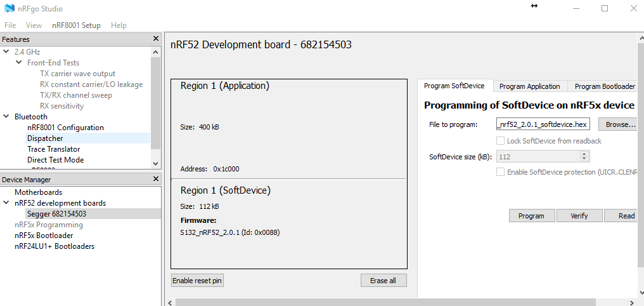Select nRF5x Programming entry
The height and width of the screenshot is (306, 644).
[48, 225]
